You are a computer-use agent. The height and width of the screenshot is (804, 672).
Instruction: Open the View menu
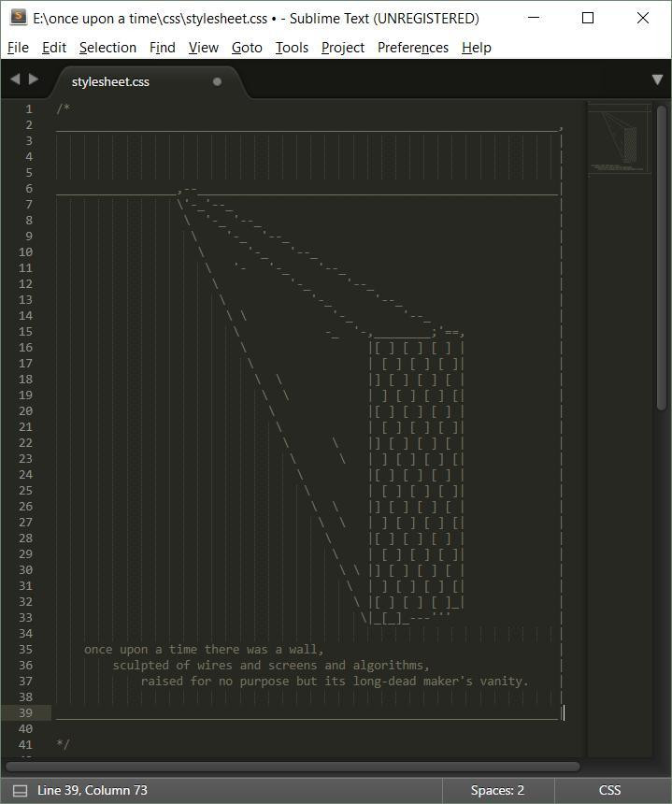pos(204,47)
